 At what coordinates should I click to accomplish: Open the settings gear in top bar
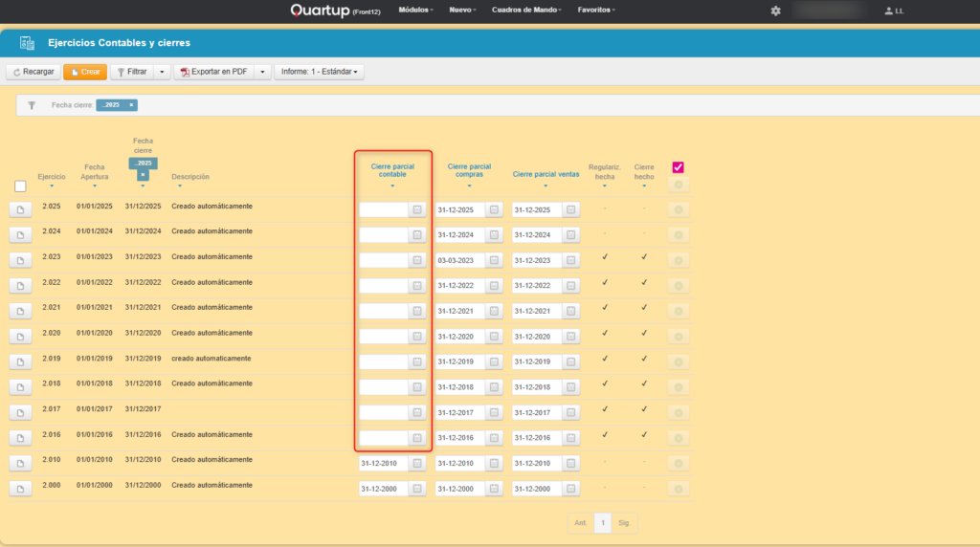775,11
